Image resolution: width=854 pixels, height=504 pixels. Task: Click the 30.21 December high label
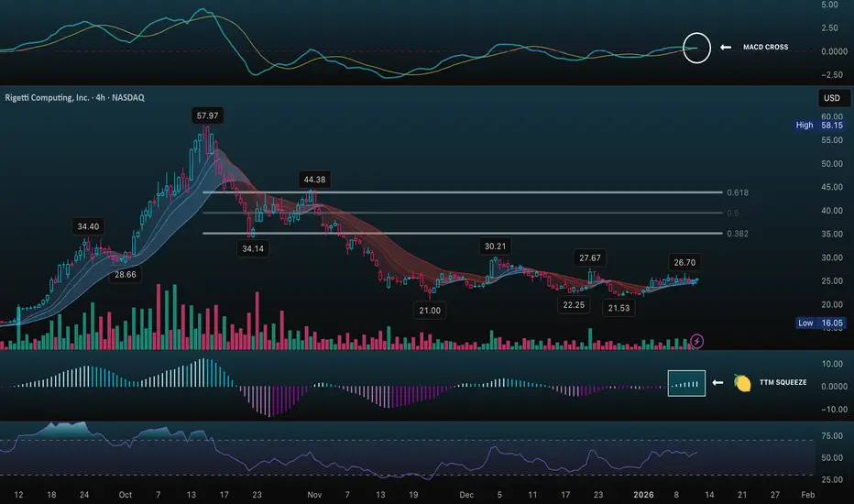point(495,247)
